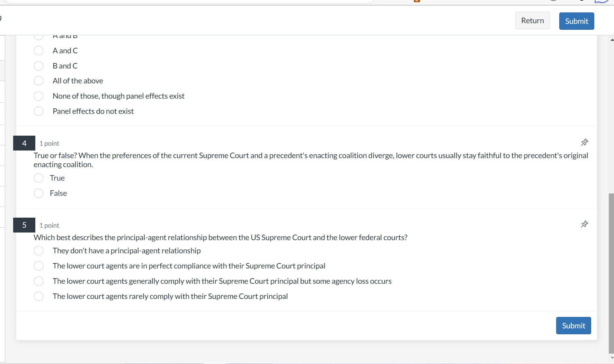Select 'rarely comply with their Supreme Court principal'

click(x=39, y=296)
